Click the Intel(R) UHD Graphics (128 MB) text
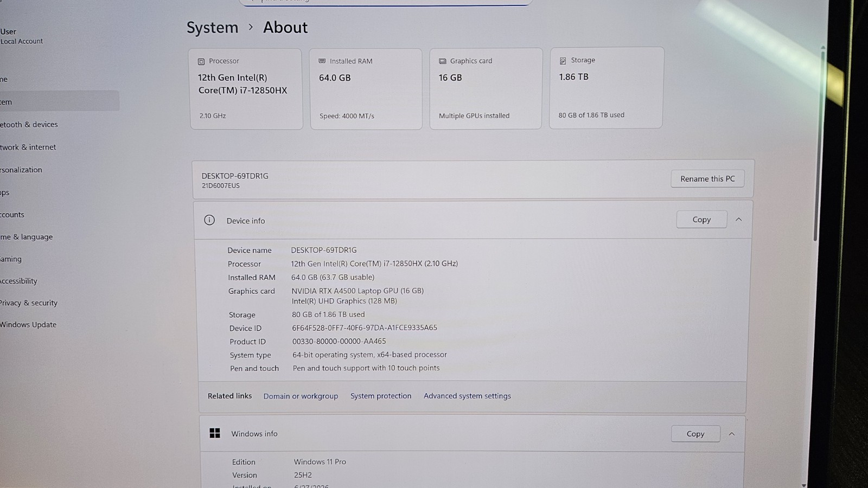The width and height of the screenshot is (868, 488). (x=344, y=301)
